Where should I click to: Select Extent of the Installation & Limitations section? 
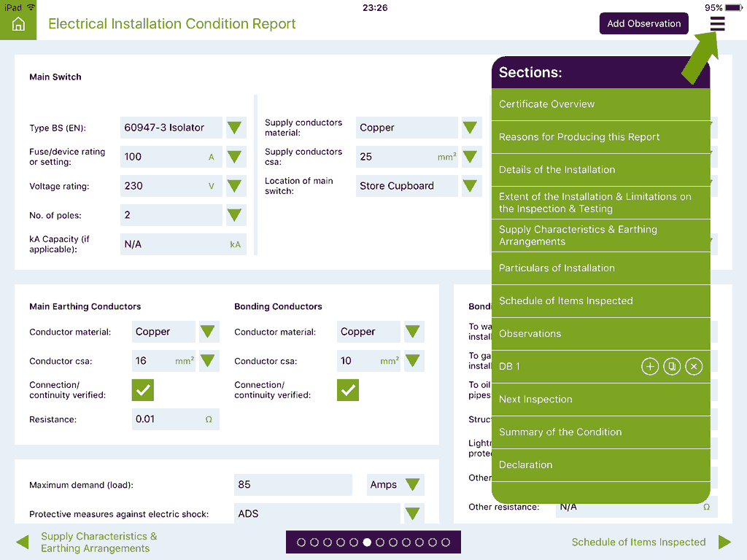click(601, 203)
